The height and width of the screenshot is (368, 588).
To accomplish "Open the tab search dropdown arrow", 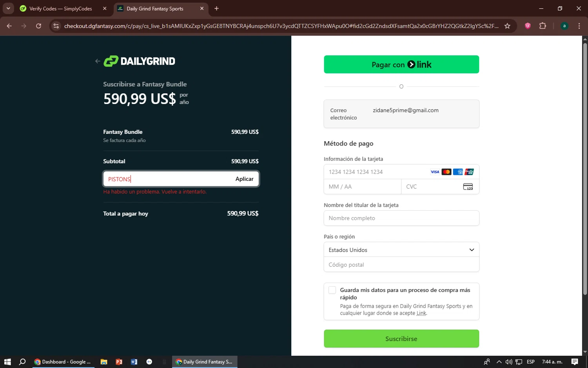I will pos(8,9).
